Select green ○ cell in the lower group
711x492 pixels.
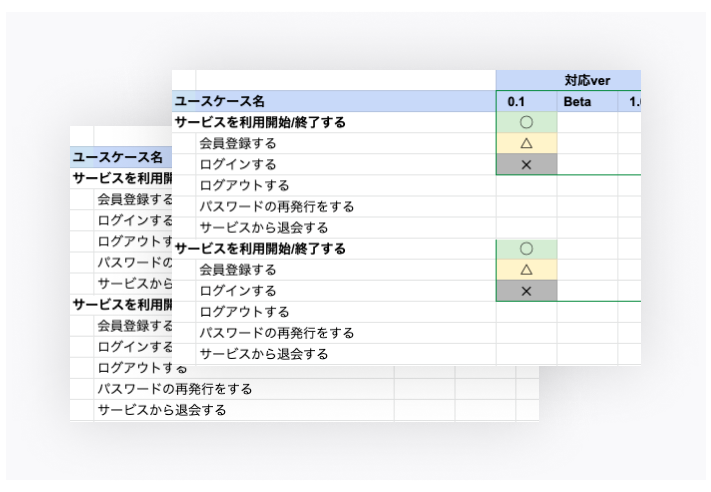(526, 248)
